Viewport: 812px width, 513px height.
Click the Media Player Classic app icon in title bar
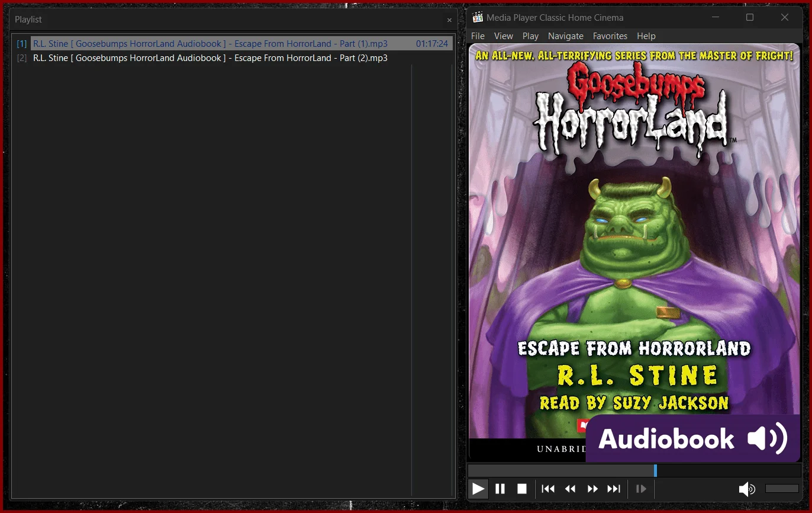click(478, 17)
